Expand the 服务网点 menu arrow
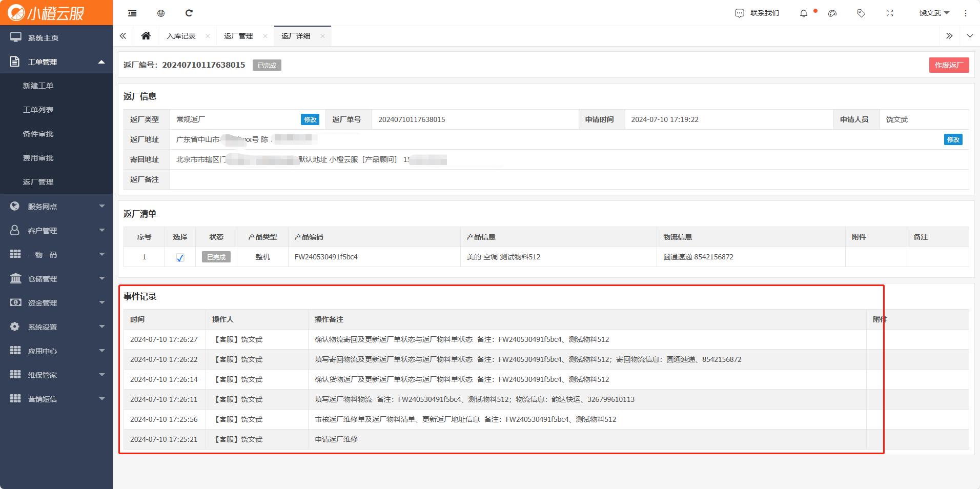The height and width of the screenshot is (489, 980). coord(101,206)
